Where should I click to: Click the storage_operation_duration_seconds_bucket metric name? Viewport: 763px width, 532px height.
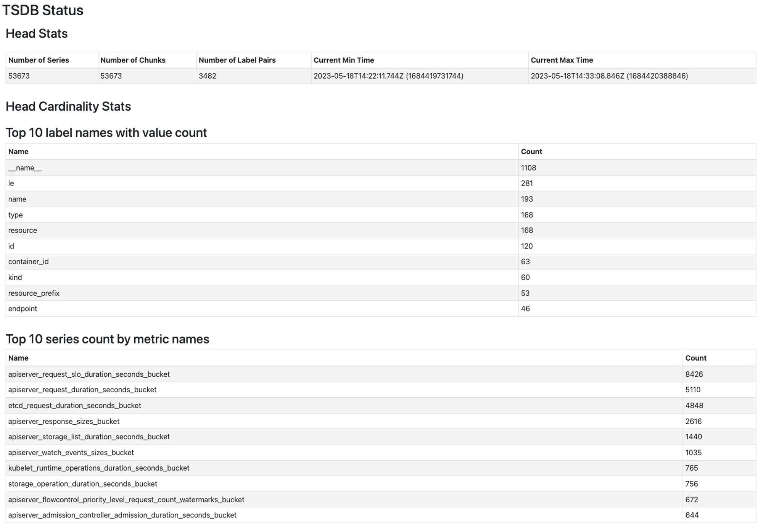click(x=83, y=484)
